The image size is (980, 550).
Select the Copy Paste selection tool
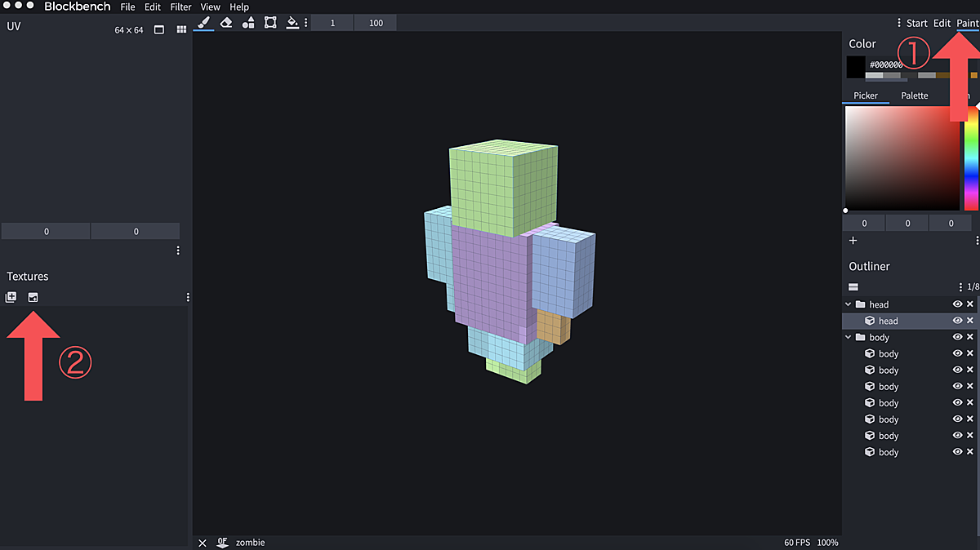click(x=270, y=22)
